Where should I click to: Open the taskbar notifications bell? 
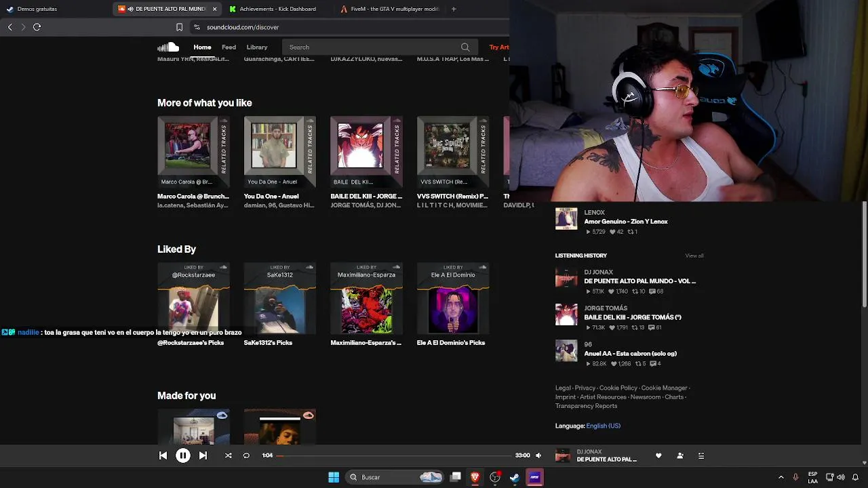click(856, 477)
